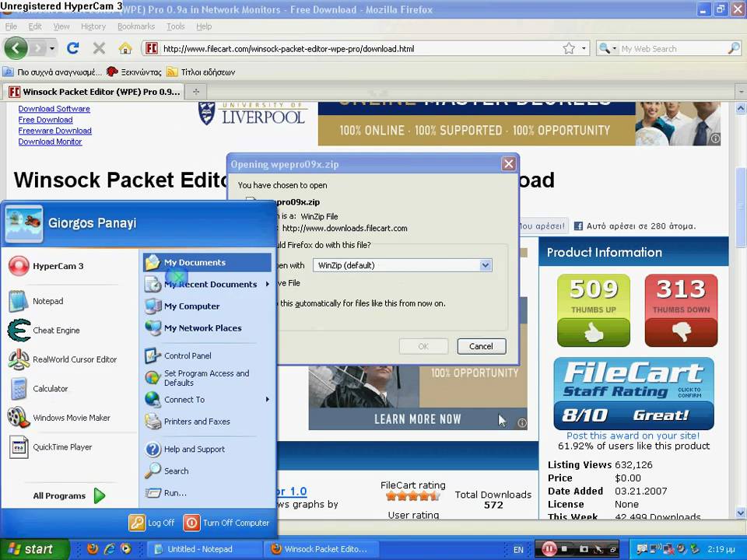Open Set Program Access and Defaults
The image size is (747, 560).
[x=207, y=378]
